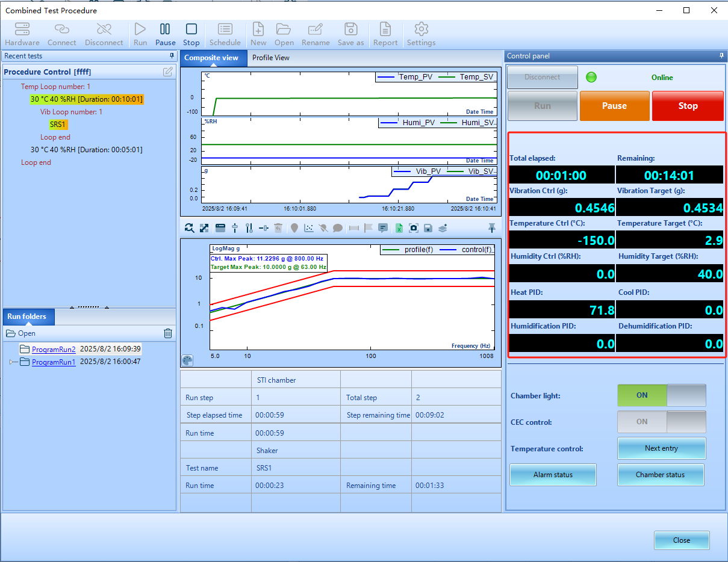Screen dimensions: 728x562
Task: Select the SRS1 step in the procedure tree
Action: pyautogui.click(x=59, y=125)
